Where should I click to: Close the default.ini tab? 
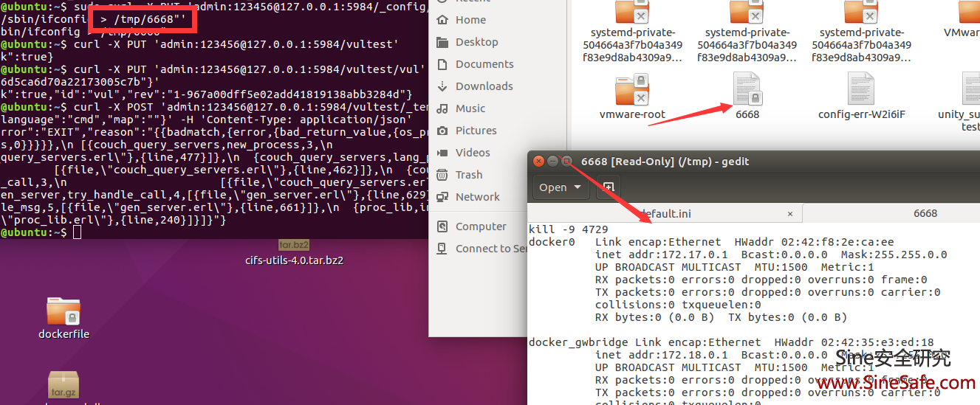789,213
